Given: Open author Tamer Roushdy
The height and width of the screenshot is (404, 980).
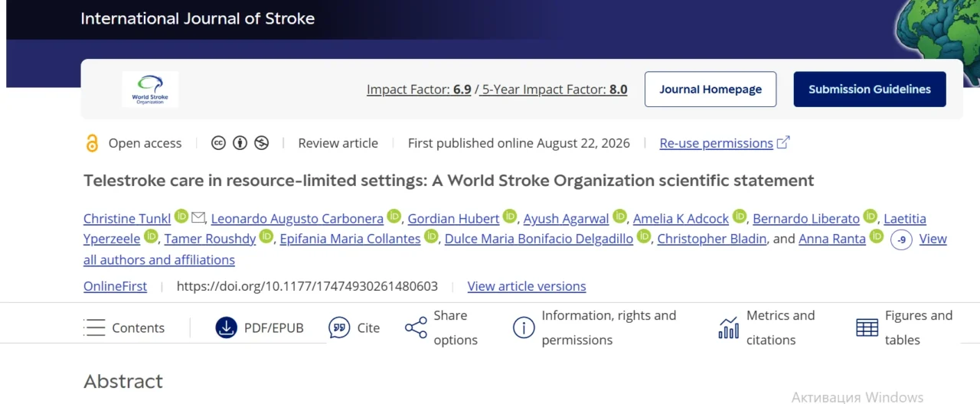Looking at the screenshot, I should coord(210,239).
